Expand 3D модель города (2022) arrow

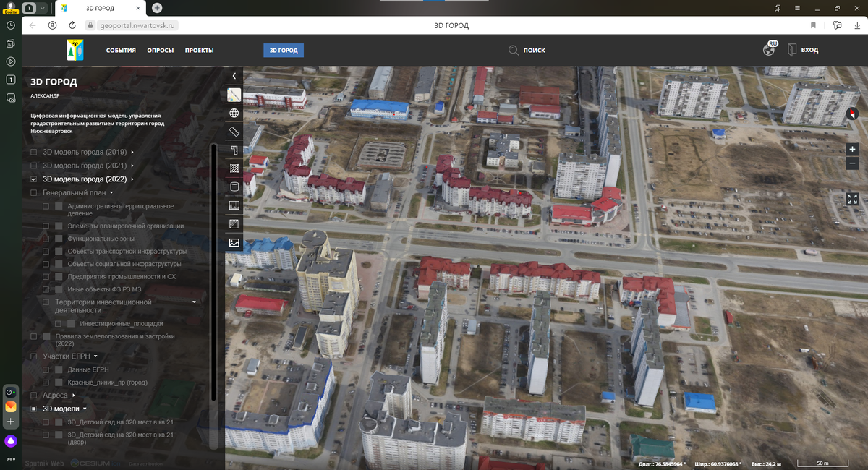coord(132,179)
